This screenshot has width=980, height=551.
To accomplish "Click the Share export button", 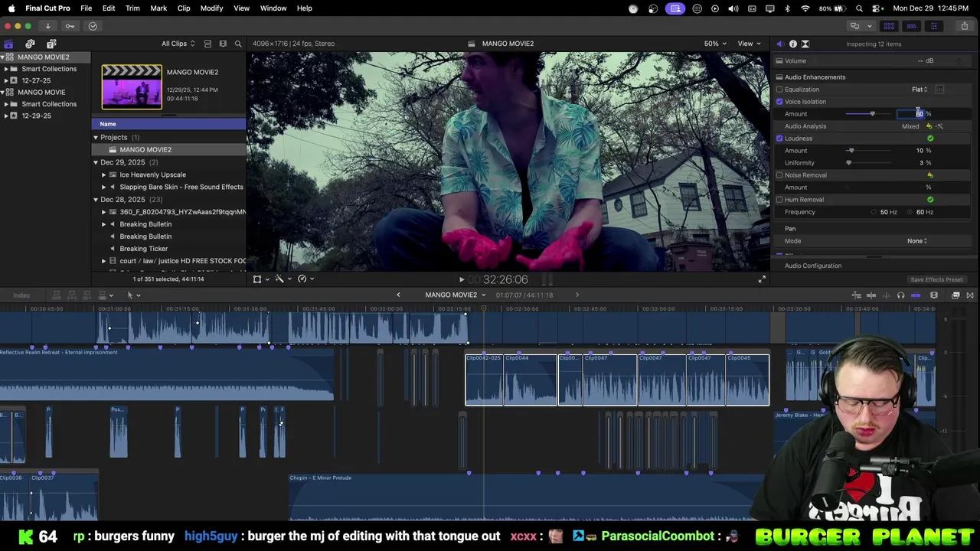I will 964,26.
